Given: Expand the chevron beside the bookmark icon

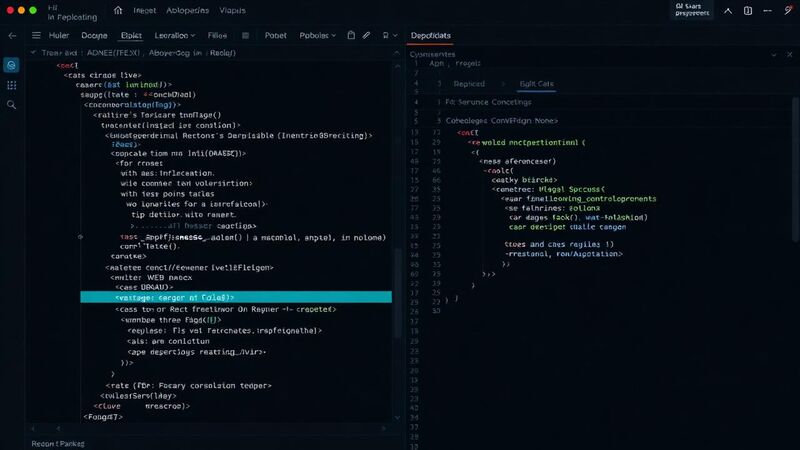Looking at the screenshot, I should pos(395,35).
